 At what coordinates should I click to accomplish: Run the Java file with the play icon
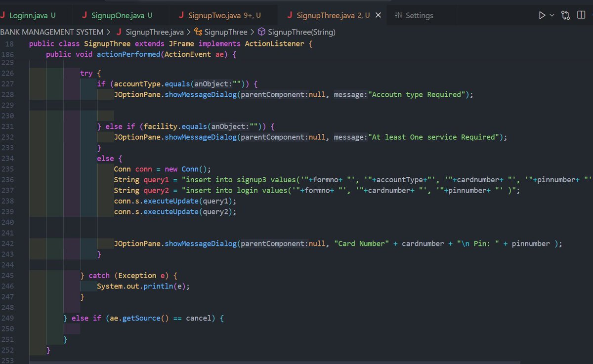pyautogui.click(x=542, y=15)
